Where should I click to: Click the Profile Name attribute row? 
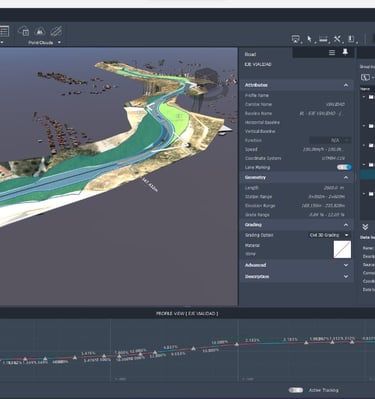(x=296, y=95)
